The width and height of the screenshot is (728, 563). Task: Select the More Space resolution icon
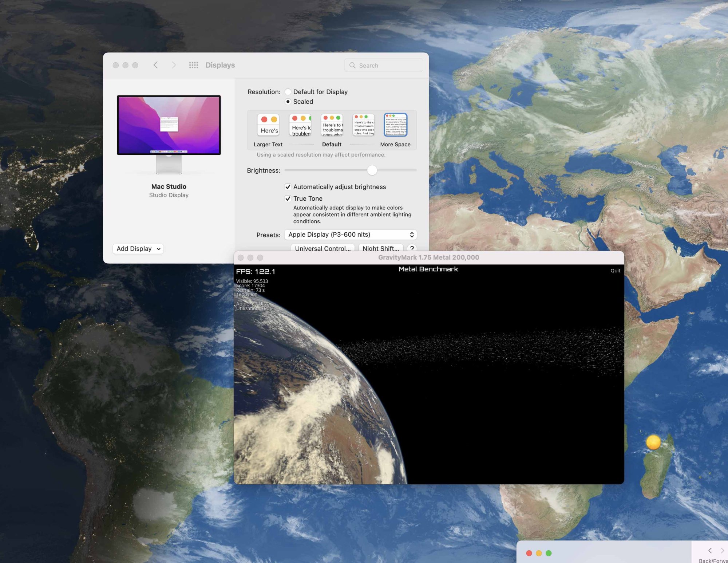point(395,125)
